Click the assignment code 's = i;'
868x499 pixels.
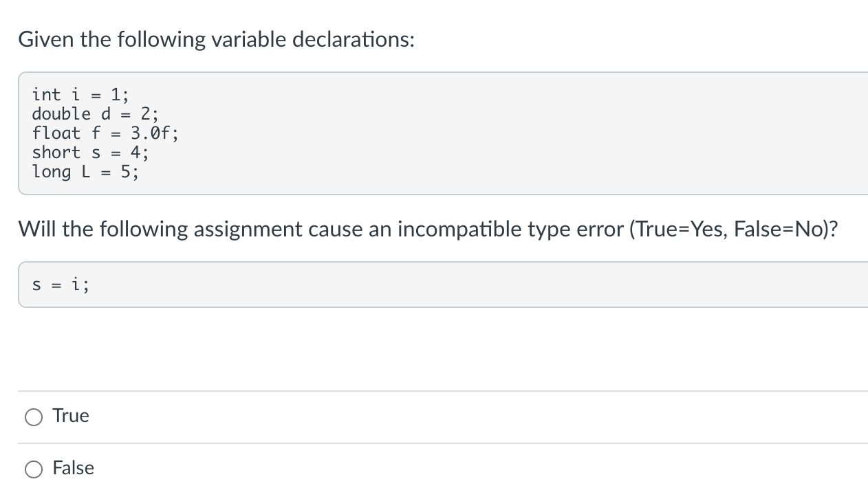coord(60,284)
